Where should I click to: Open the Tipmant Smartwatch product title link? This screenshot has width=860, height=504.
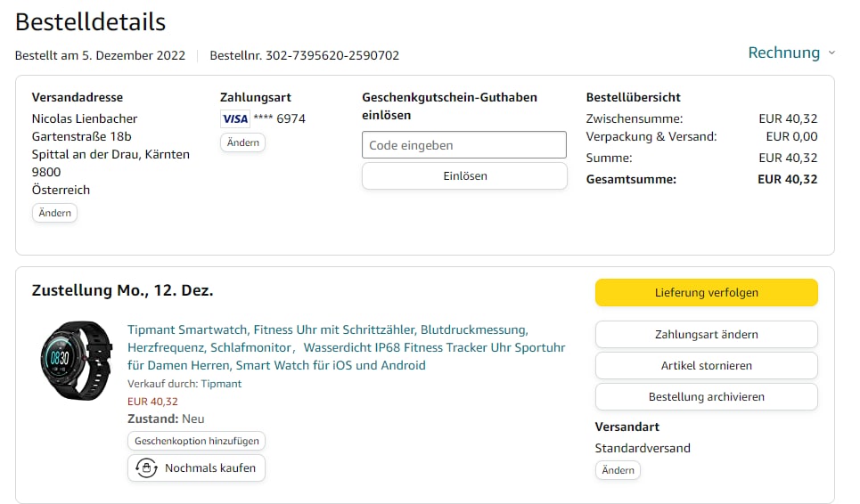click(x=346, y=347)
